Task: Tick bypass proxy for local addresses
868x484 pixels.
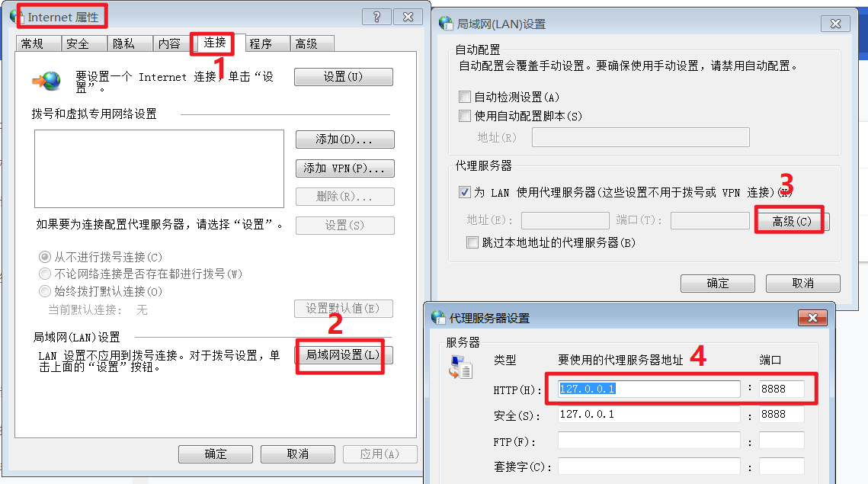Action: 472,242
